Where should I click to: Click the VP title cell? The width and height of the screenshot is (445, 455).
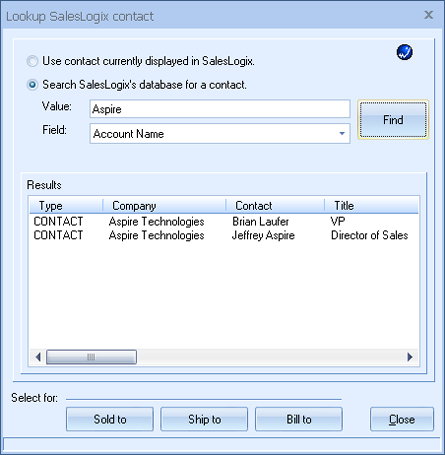338,221
